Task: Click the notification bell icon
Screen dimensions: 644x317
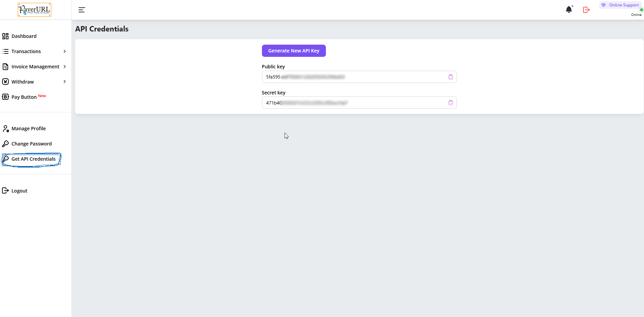Action: 569,10
